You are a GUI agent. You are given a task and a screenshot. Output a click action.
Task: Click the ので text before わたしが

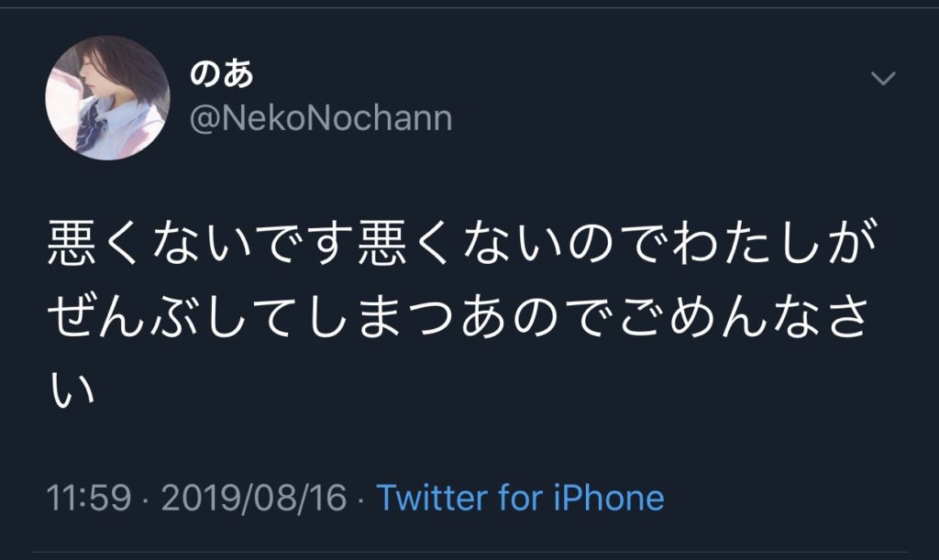tap(618, 242)
